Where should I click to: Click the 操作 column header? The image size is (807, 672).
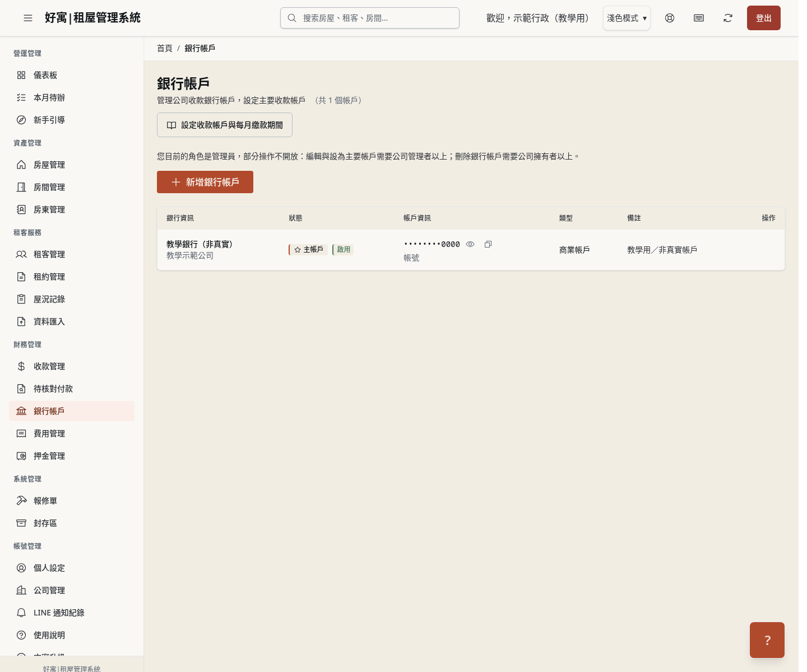[x=768, y=218]
